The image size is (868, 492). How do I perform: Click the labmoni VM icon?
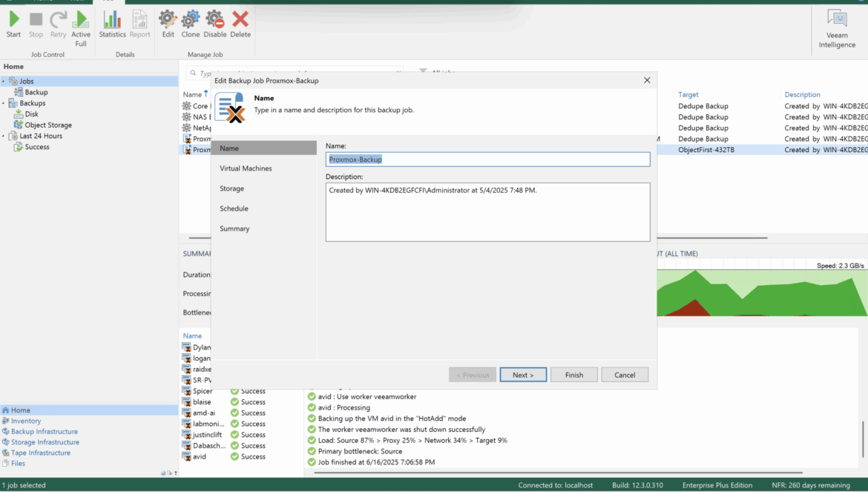(x=186, y=424)
